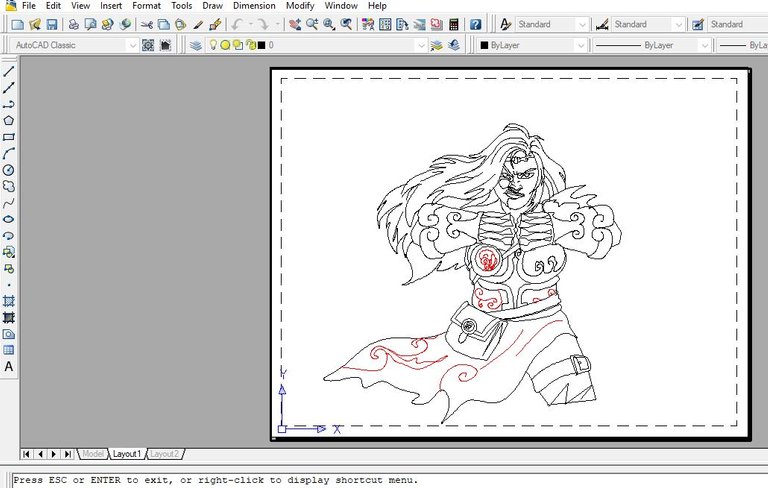Image resolution: width=768 pixels, height=488 pixels.
Task: Jump to the last layout tab arrow
Action: click(68, 454)
